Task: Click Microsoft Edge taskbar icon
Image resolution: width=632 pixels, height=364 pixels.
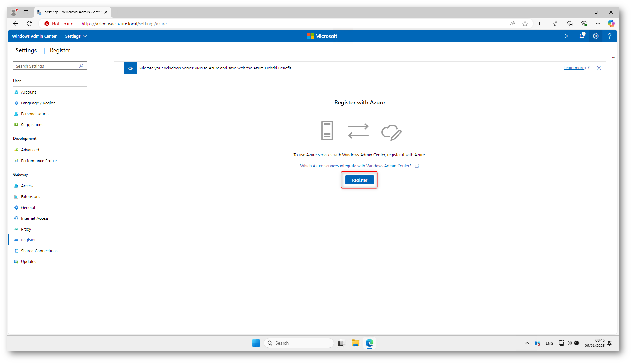Action: click(x=369, y=343)
